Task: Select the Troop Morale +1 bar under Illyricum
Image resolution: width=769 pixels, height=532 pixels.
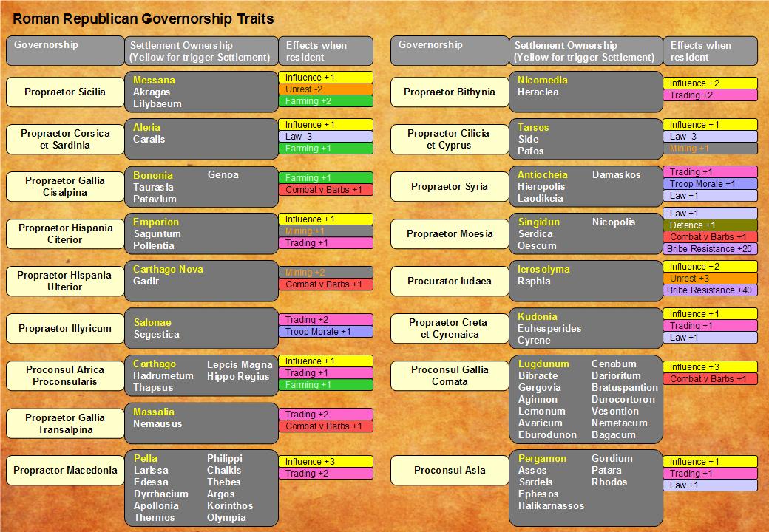Action: click(x=325, y=332)
